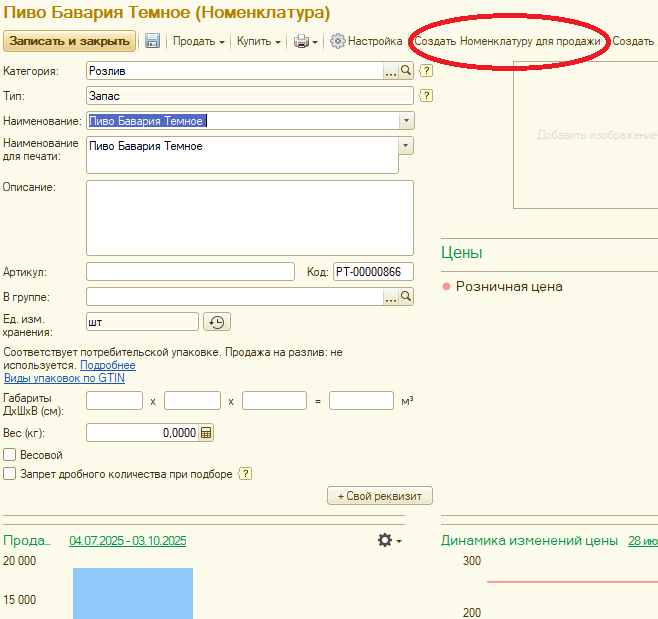
Task: Enable Запрет дробного количества при подборе
Action: click(9, 474)
